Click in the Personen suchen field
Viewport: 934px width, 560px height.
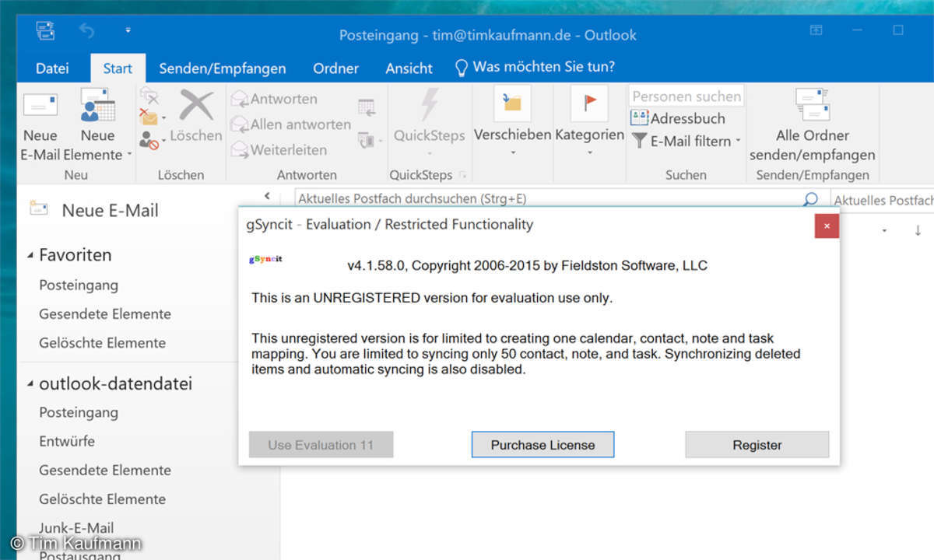(686, 96)
